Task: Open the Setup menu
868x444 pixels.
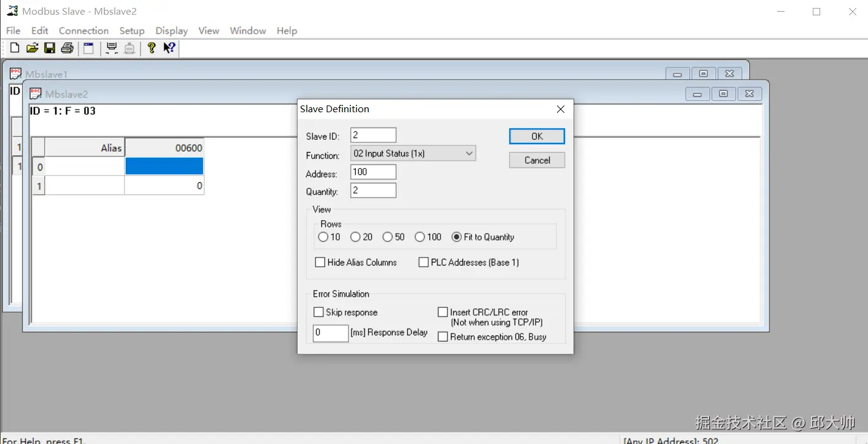Action: pyautogui.click(x=132, y=31)
